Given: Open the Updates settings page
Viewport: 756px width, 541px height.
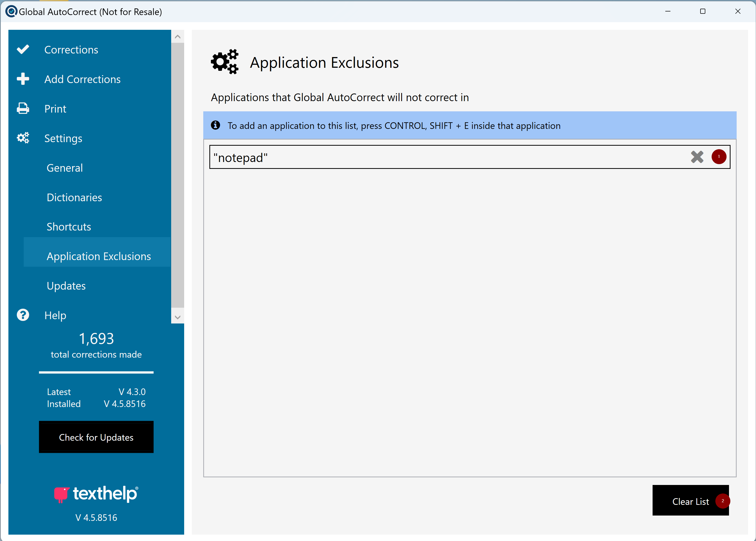Looking at the screenshot, I should pos(66,286).
